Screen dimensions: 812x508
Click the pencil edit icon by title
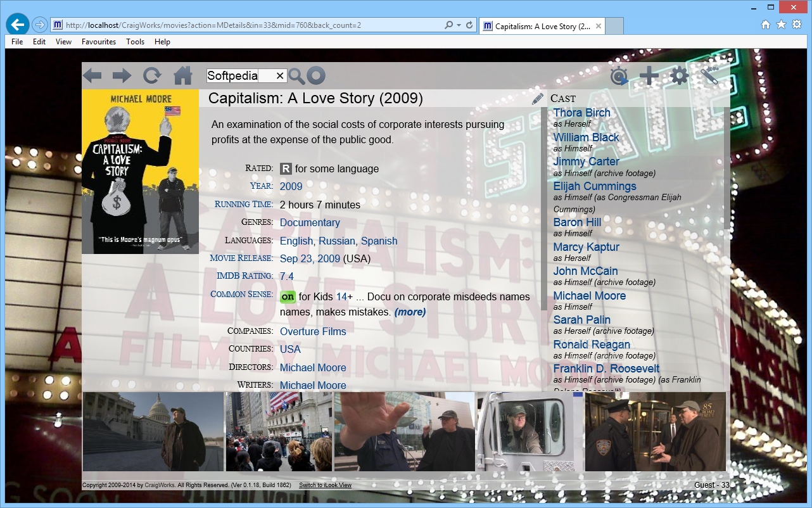(x=538, y=98)
